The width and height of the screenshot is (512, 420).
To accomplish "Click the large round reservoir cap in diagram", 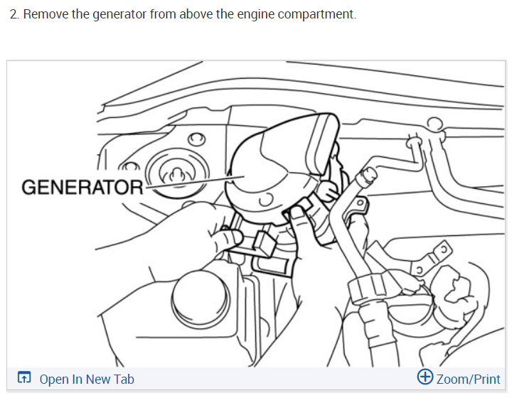I will coord(201,298).
